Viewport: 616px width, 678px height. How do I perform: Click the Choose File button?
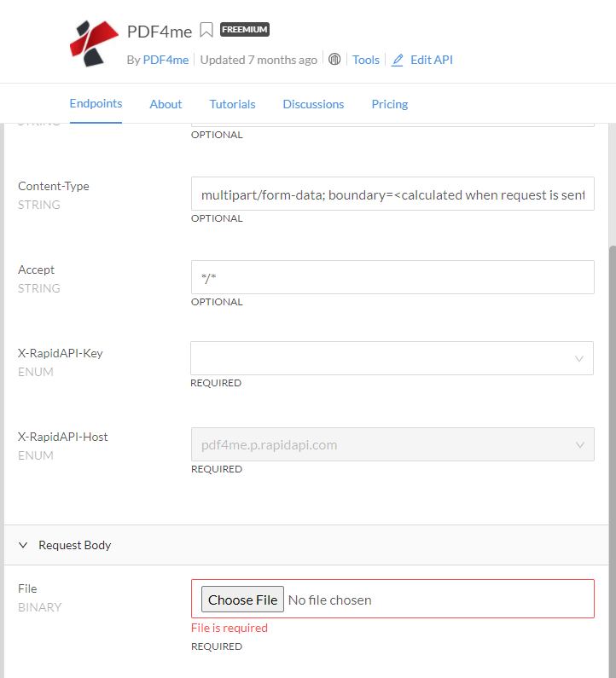tap(242, 600)
